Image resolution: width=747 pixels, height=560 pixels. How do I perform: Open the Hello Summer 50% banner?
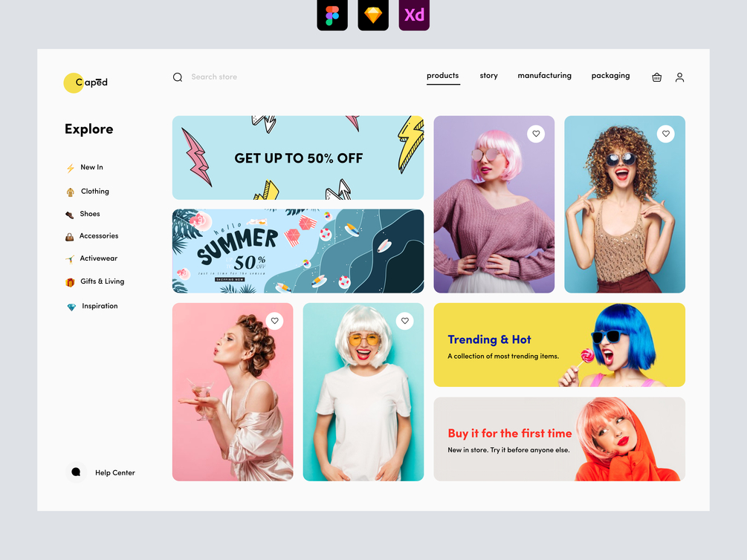(298, 251)
